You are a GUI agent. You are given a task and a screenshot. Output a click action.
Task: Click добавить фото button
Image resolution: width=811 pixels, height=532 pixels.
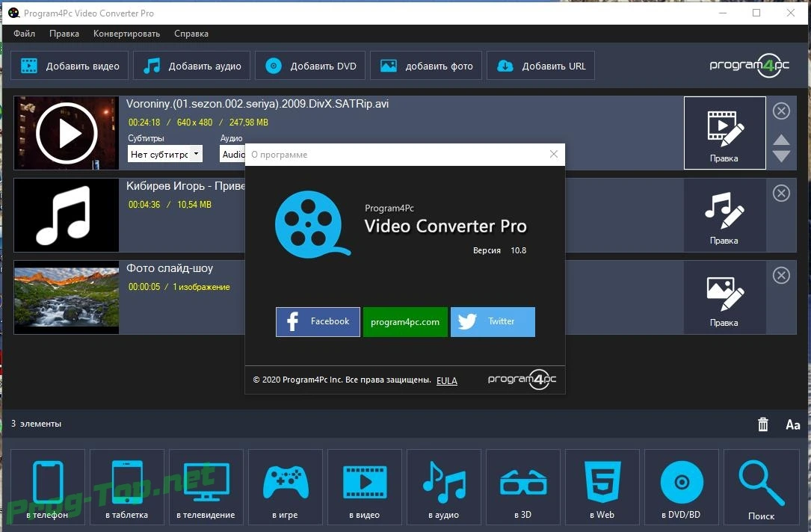click(426, 66)
